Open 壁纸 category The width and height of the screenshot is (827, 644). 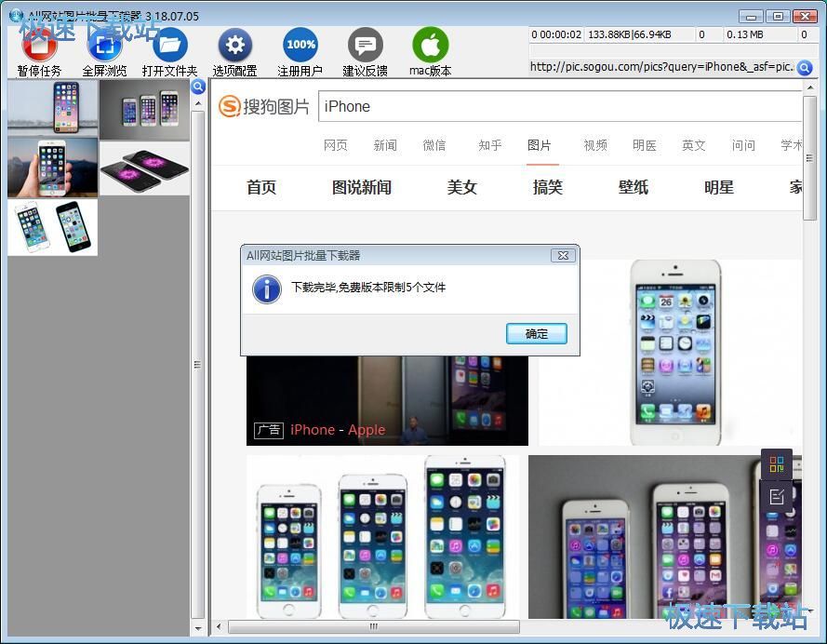point(634,187)
